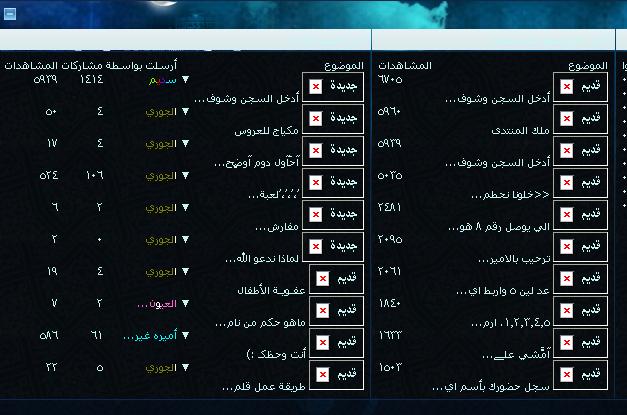Screen dimensions: 627x415
Task: Click the small icon in top-left corner
Action: tap(10, 14)
